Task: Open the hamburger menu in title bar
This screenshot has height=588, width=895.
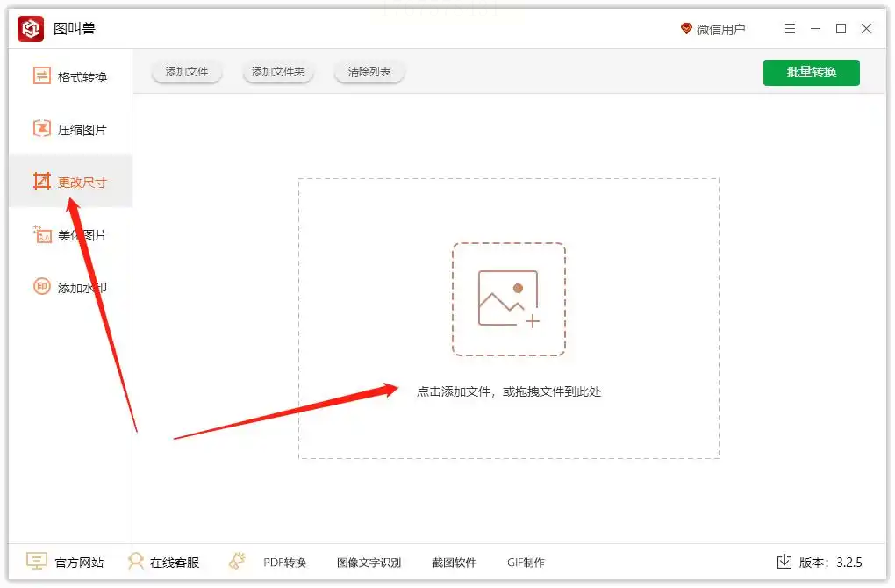Action: (x=790, y=29)
